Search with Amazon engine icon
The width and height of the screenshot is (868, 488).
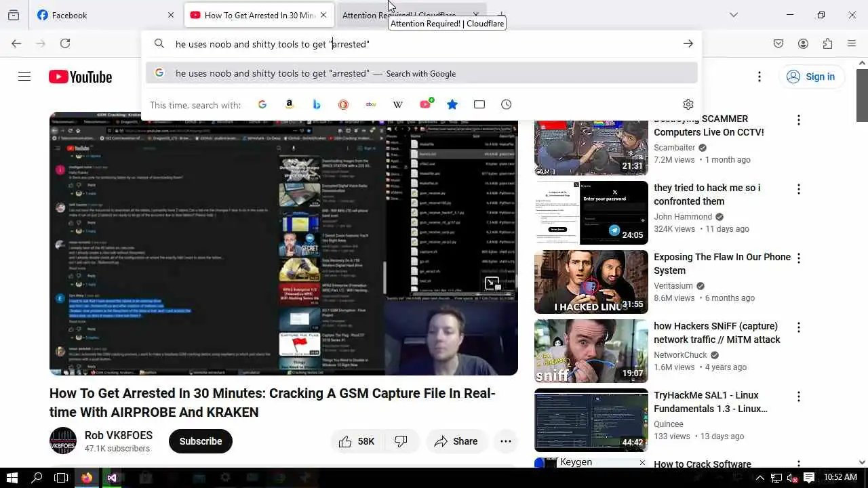pyautogui.click(x=290, y=104)
